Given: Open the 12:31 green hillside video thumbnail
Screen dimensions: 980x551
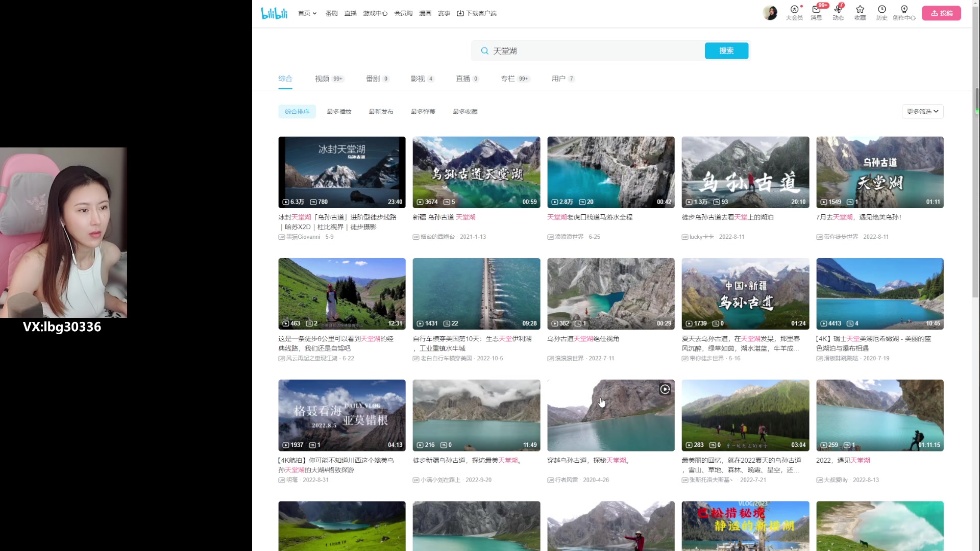Looking at the screenshot, I should click(342, 293).
